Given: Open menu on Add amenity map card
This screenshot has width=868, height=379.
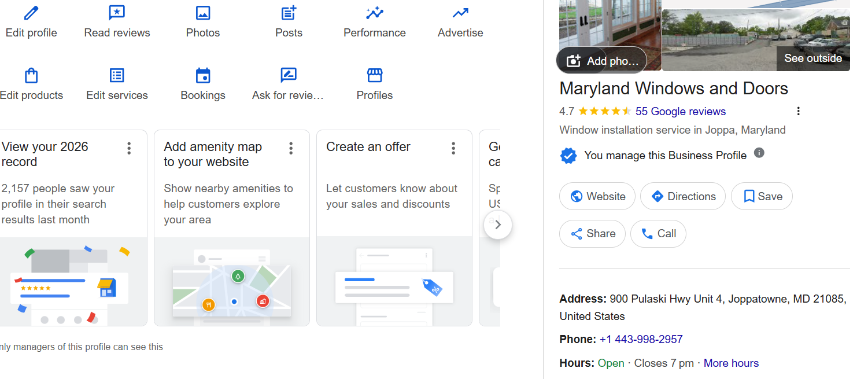Looking at the screenshot, I should click(x=291, y=148).
